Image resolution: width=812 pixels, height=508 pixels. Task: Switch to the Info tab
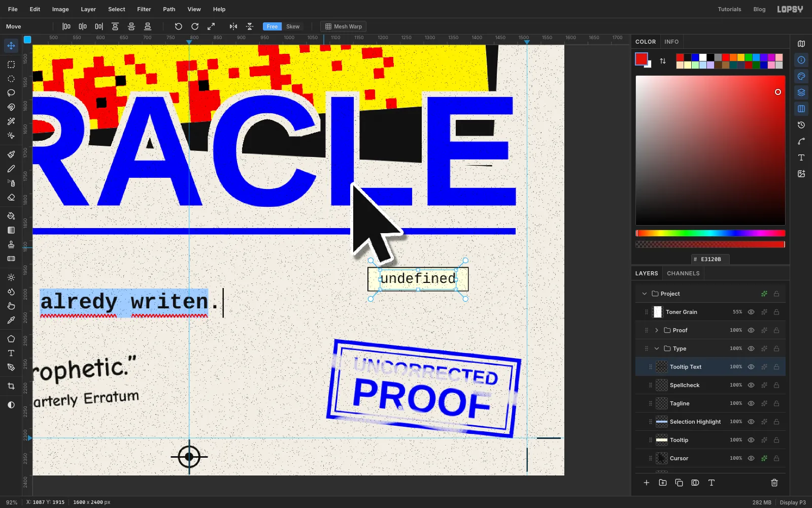click(671, 42)
